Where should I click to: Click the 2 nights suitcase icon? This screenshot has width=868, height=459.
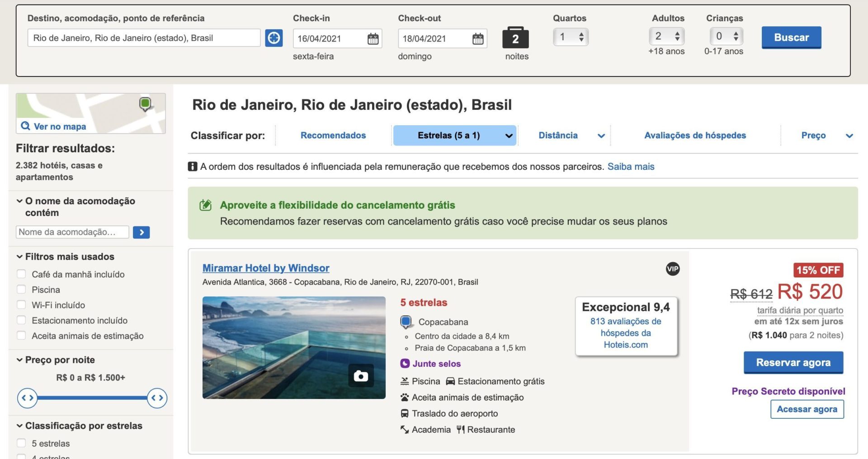(515, 37)
